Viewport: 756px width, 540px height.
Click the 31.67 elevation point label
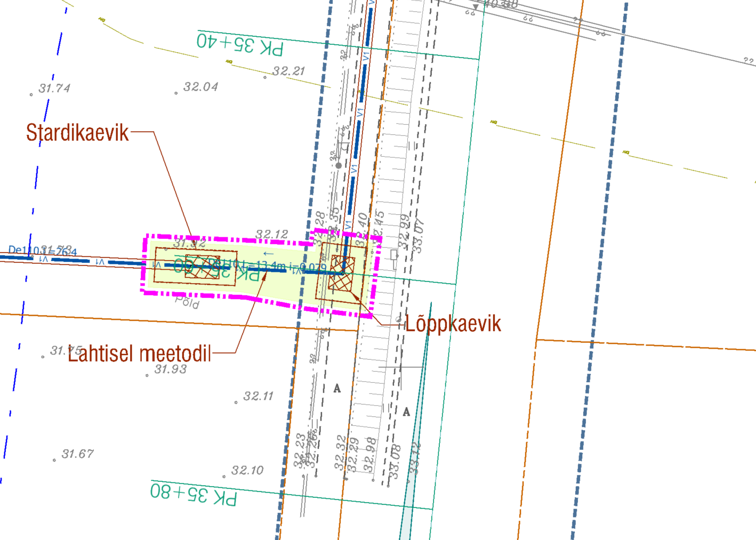tap(77, 454)
